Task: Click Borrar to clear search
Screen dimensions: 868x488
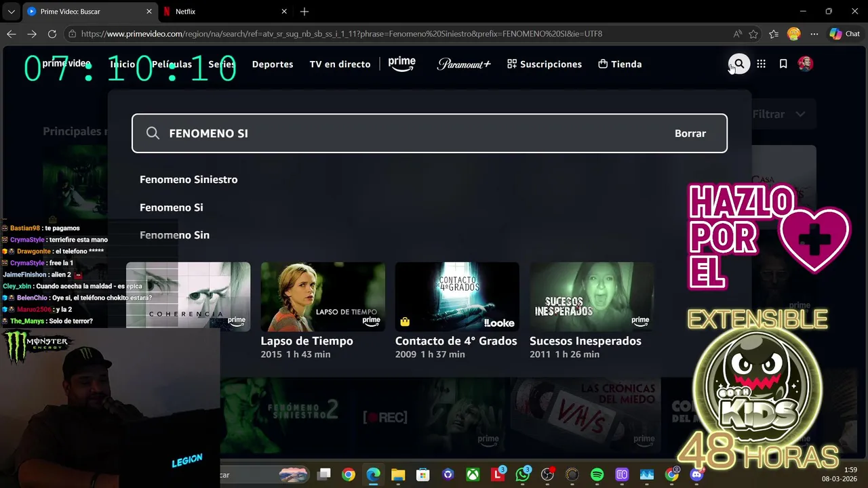Action: pos(690,134)
